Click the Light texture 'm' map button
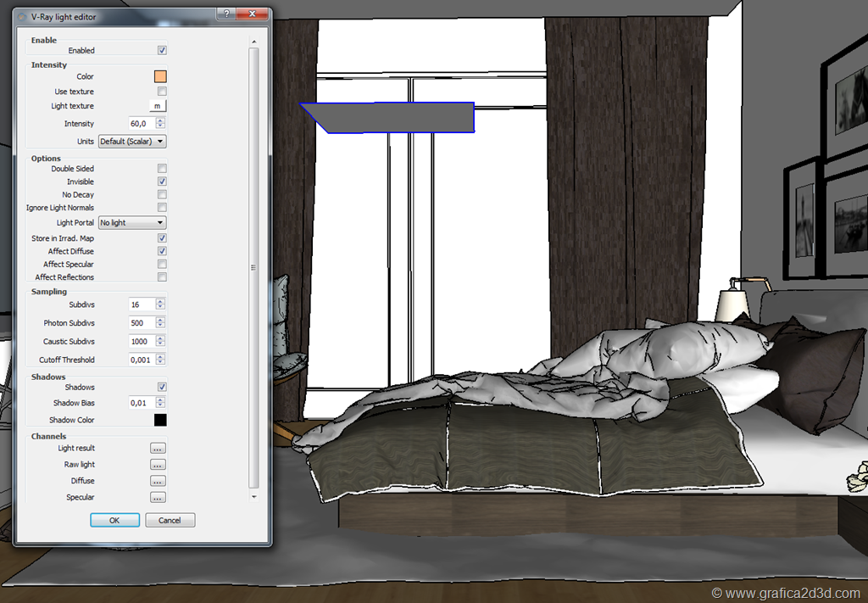The width and height of the screenshot is (868, 603). click(158, 106)
